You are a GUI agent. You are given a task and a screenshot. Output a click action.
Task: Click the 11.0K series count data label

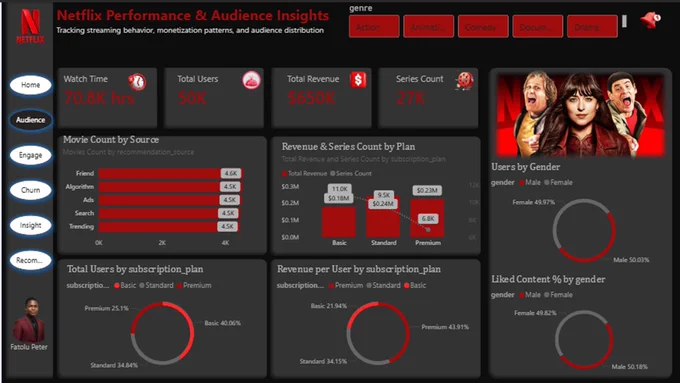pyautogui.click(x=339, y=189)
